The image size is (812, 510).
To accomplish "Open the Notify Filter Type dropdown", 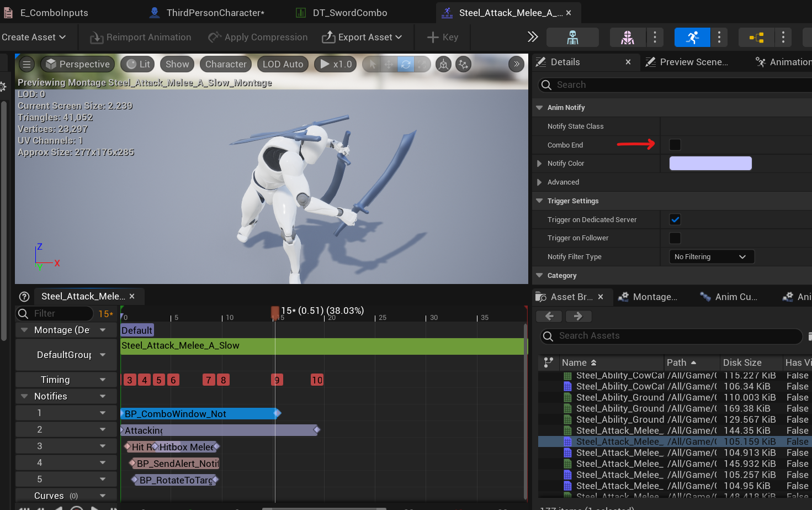I will pyautogui.click(x=711, y=256).
